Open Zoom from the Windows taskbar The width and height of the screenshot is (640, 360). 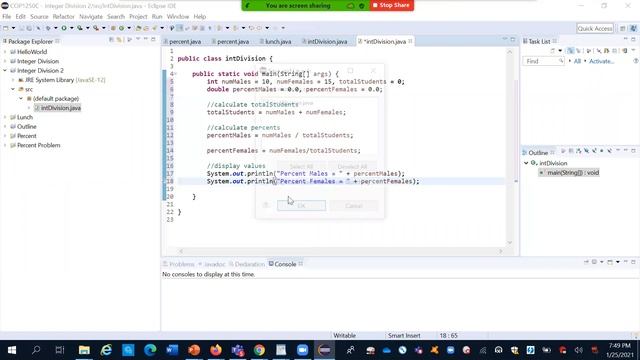coord(302,350)
